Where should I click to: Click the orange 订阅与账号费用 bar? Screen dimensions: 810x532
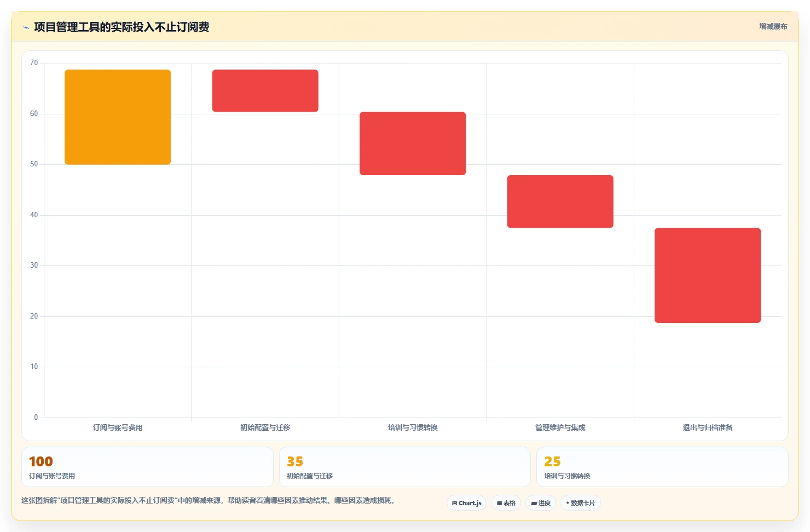click(118, 117)
